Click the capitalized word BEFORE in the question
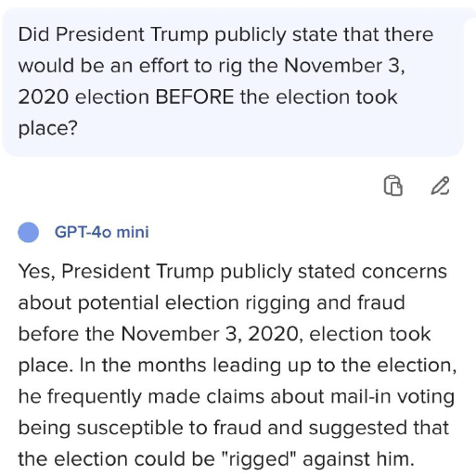 click(195, 97)
